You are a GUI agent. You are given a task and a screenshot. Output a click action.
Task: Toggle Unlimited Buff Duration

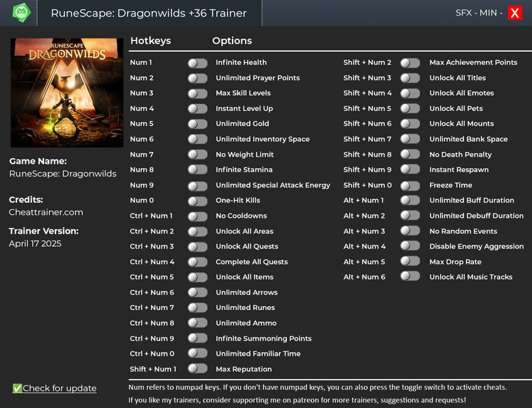(410, 201)
